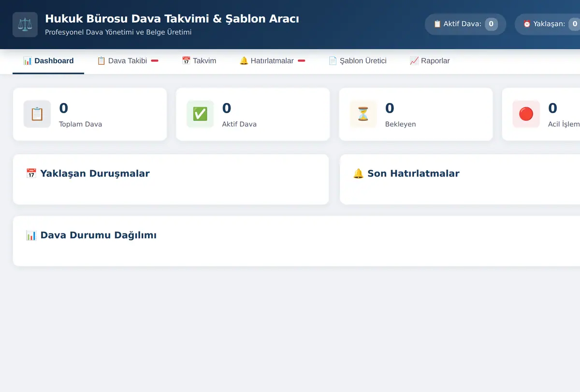Click the scales of justice logo icon

[x=25, y=25]
